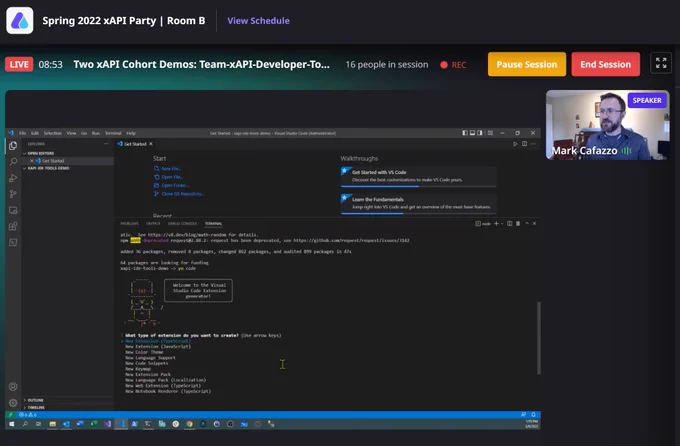Open Run and Debug view icon
Screen dimensions: 680x446
point(13,178)
